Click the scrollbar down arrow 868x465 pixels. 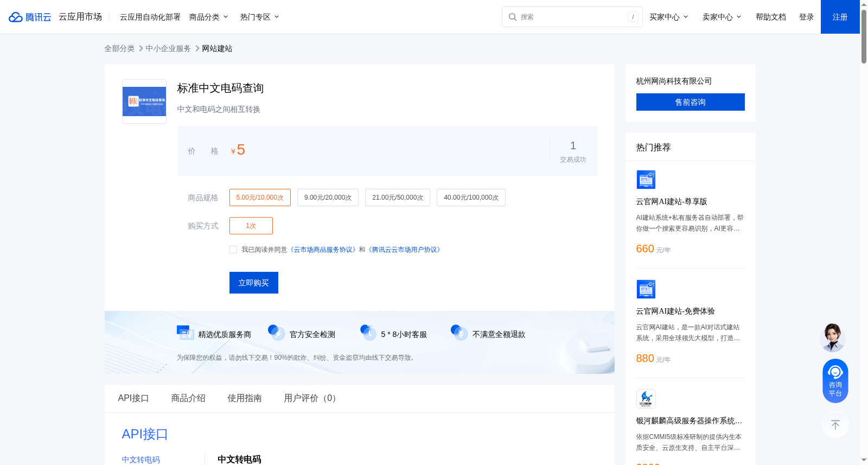(x=864, y=460)
